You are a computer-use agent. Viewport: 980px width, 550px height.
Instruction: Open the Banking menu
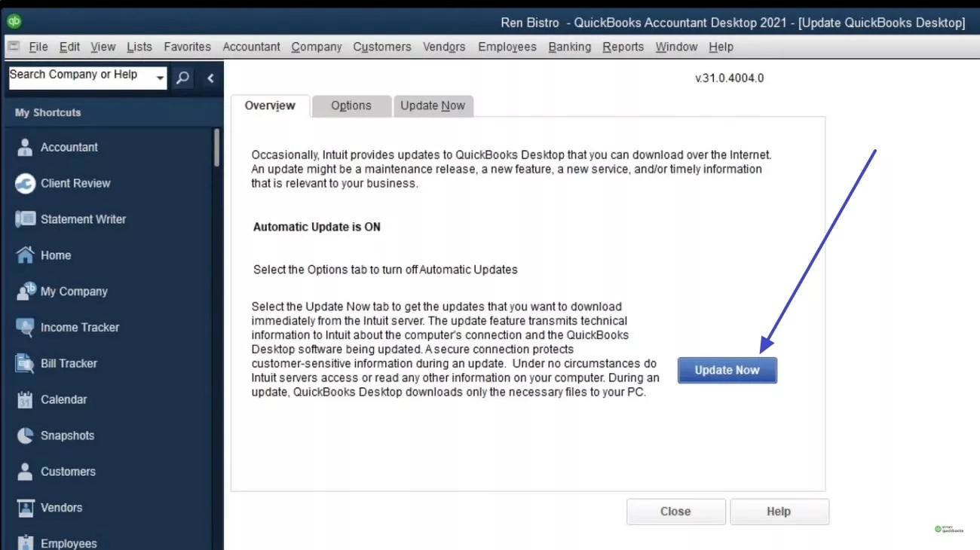pyautogui.click(x=569, y=47)
